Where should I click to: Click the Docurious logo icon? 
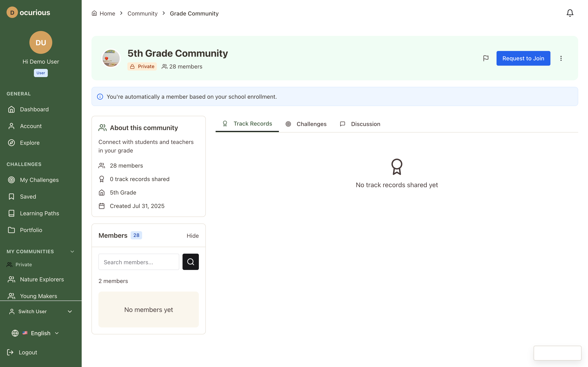[x=12, y=12]
